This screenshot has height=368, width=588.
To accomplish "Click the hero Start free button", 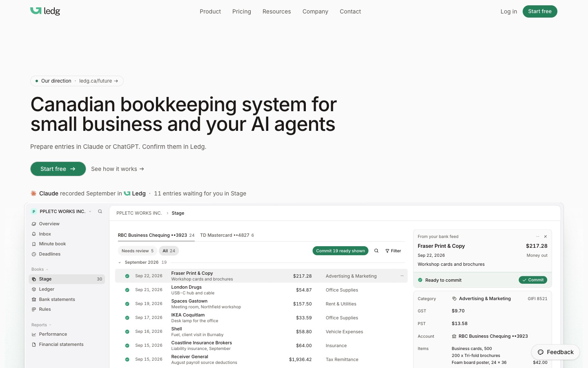I will click(58, 169).
